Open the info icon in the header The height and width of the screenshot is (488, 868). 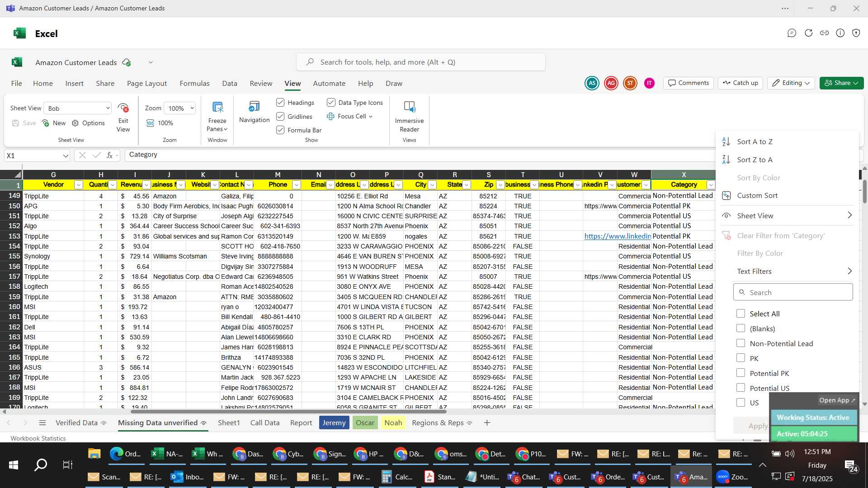pos(840,33)
